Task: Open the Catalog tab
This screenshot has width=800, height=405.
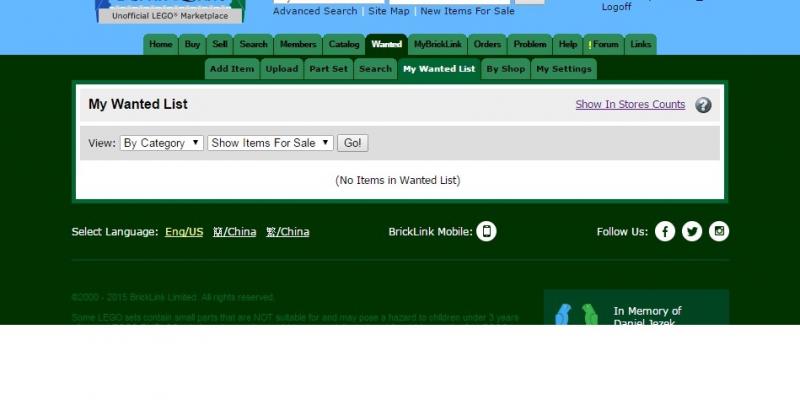Action: [344, 45]
